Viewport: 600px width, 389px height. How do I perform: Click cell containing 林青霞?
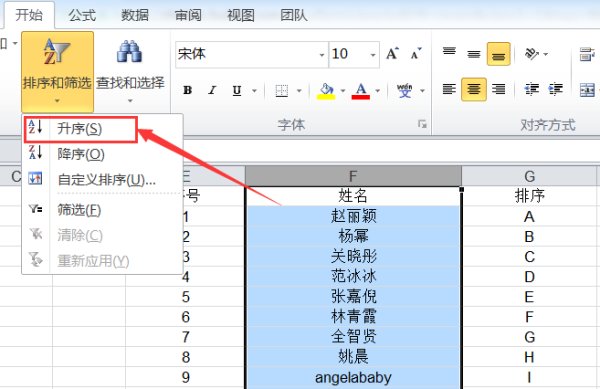(353, 316)
